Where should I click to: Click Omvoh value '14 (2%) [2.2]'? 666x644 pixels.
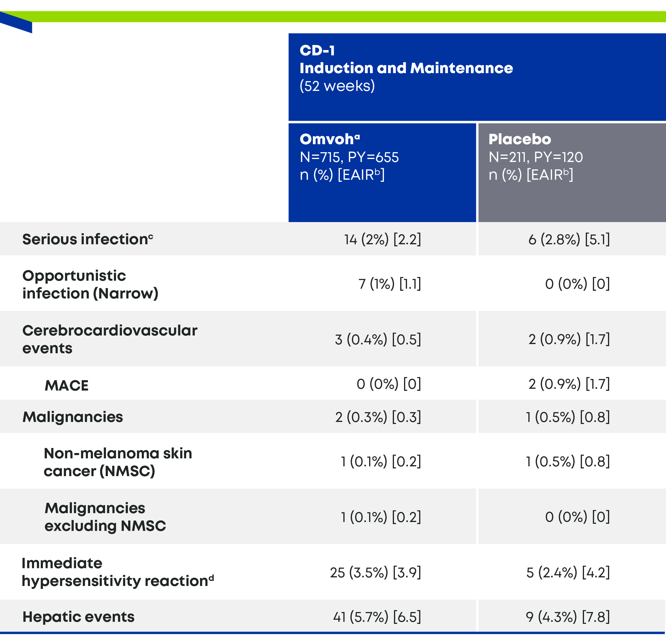coord(383,240)
